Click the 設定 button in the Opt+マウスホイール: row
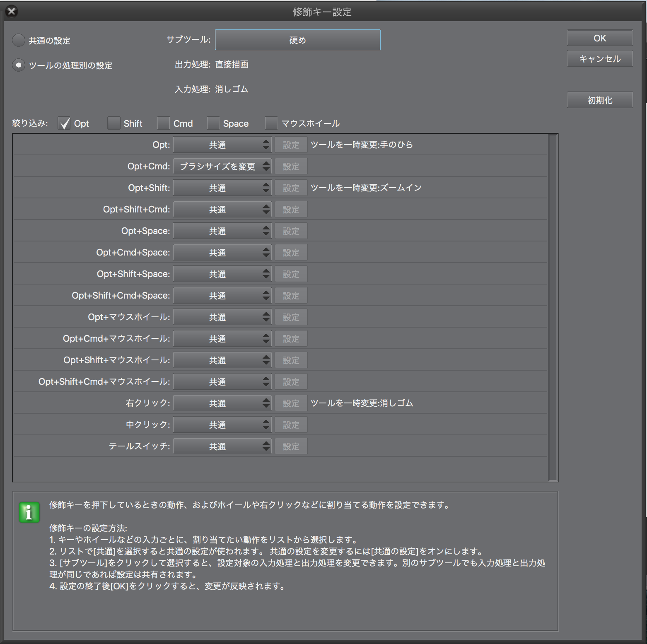This screenshot has height=644, width=647. pyautogui.click(x=291, y=317)
